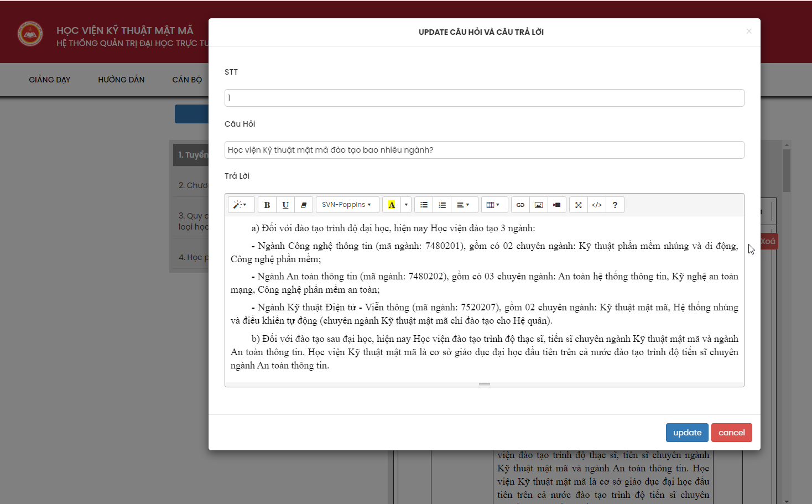Open paragraph alignment dropdown
The image size is (812, 504).
click(464, 205)
